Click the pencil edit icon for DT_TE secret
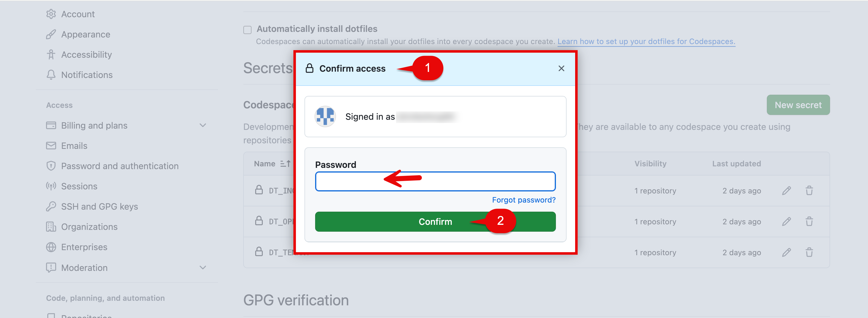 [x=786, y=252]
